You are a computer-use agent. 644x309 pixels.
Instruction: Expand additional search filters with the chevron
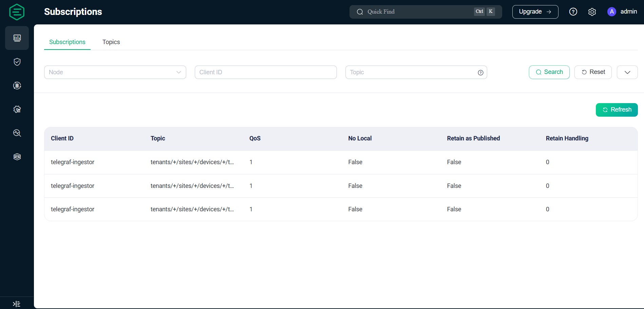[x=627, y=72]
